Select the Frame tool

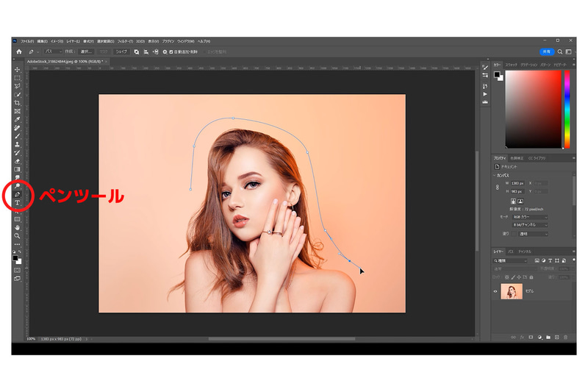click(x=17, y=111)
